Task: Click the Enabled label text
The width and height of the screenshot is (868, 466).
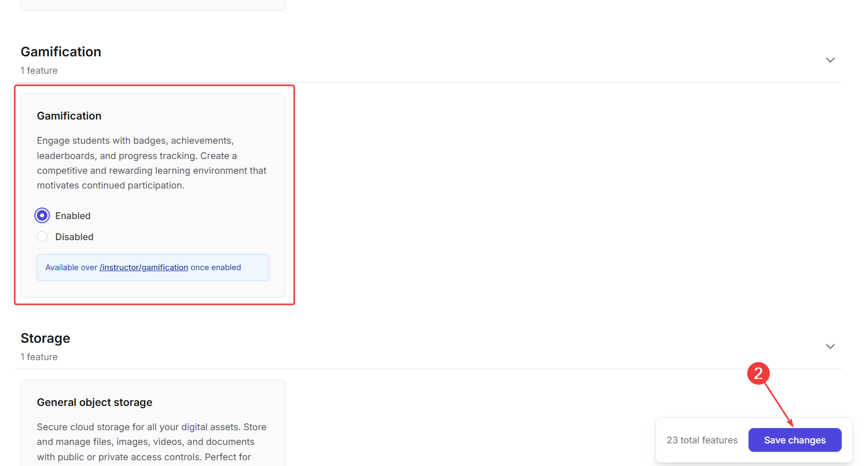Action: 73,216
